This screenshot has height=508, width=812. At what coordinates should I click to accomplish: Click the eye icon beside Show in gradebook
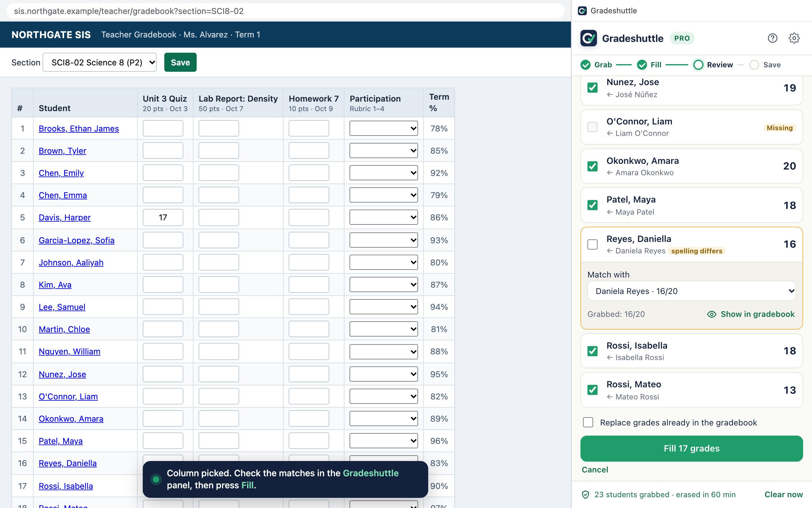[x=711, y=314]
